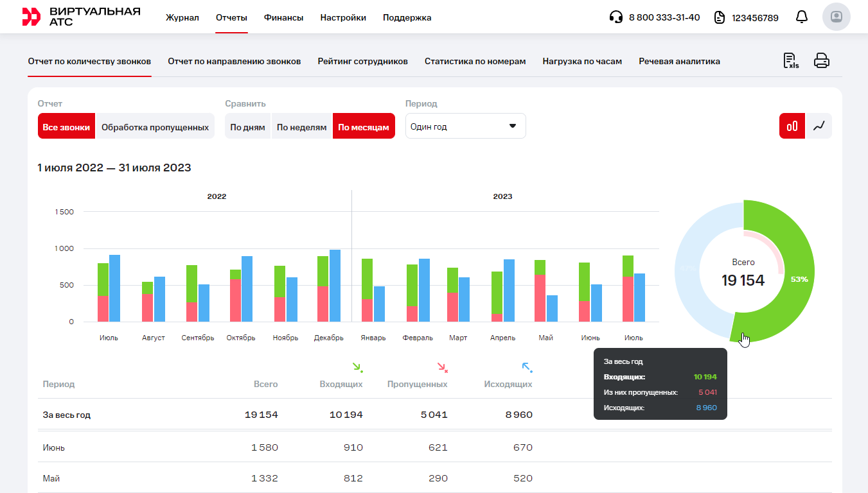Viewport: 868px width, 493px height.
Task: Open the Период dropdown Один год
Action: click(x=465, y=126)
